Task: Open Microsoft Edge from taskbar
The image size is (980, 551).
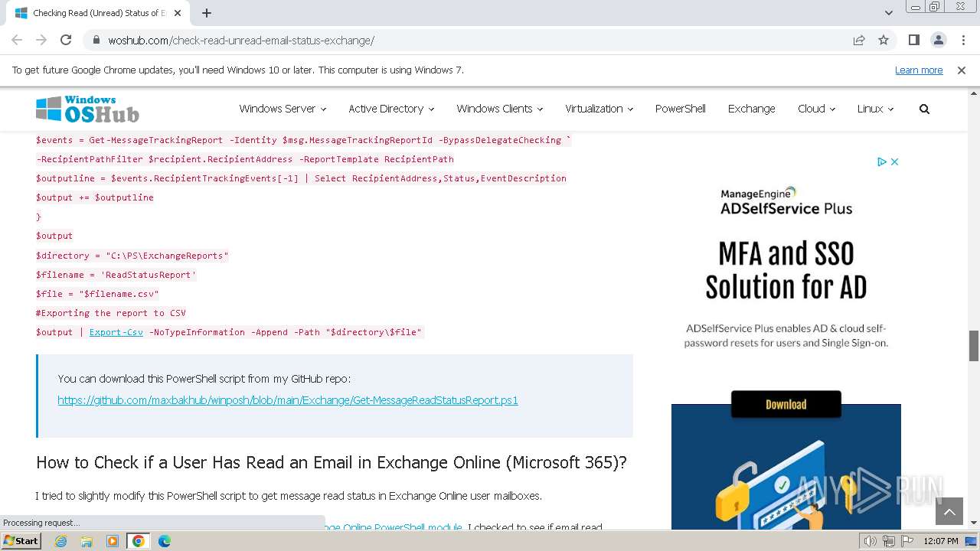Action: point(165,541)
